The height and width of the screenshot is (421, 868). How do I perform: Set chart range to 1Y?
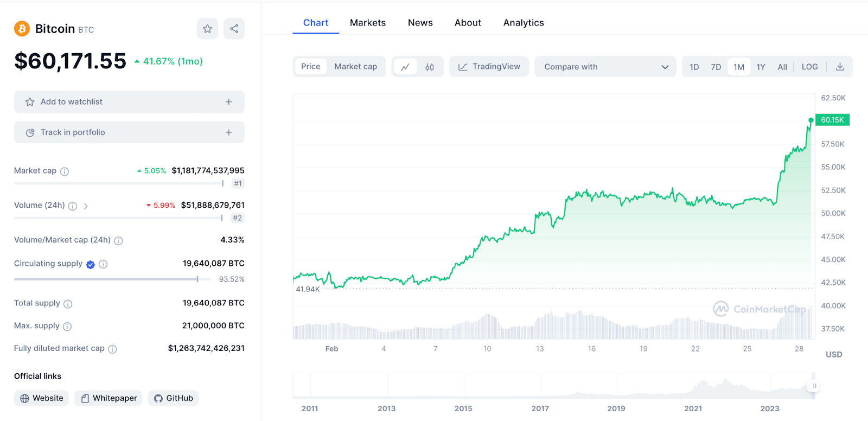pyautogui.click(x=761, y=67)
